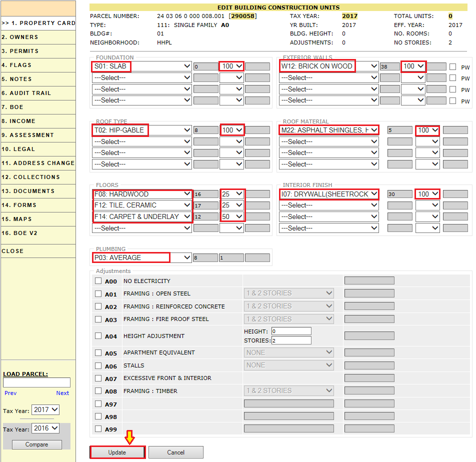The height and width of the screenshot is (462, 476).
Task: Select the M22: Asphalt Shingles roof material dropdown
Action: [x=328, y=130]
